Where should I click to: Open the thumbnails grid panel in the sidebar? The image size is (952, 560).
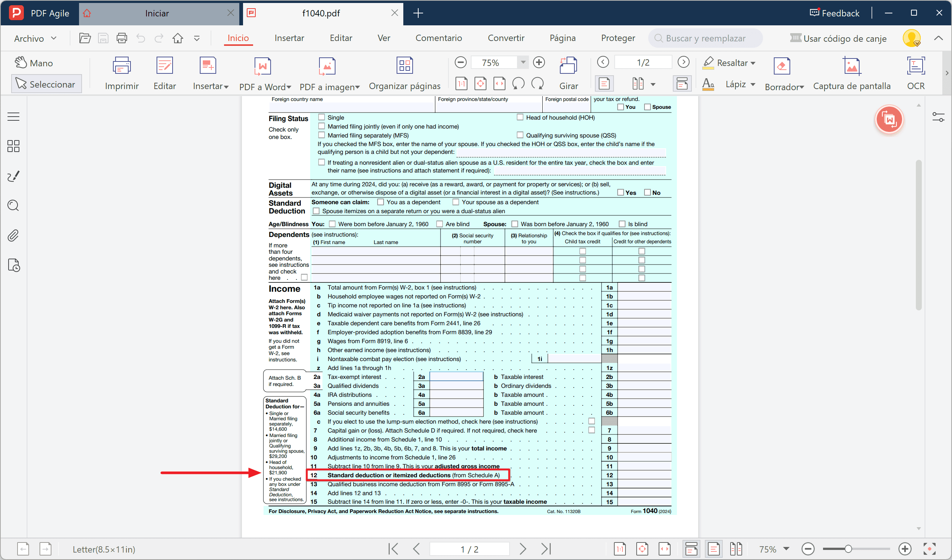click(13, 146)
